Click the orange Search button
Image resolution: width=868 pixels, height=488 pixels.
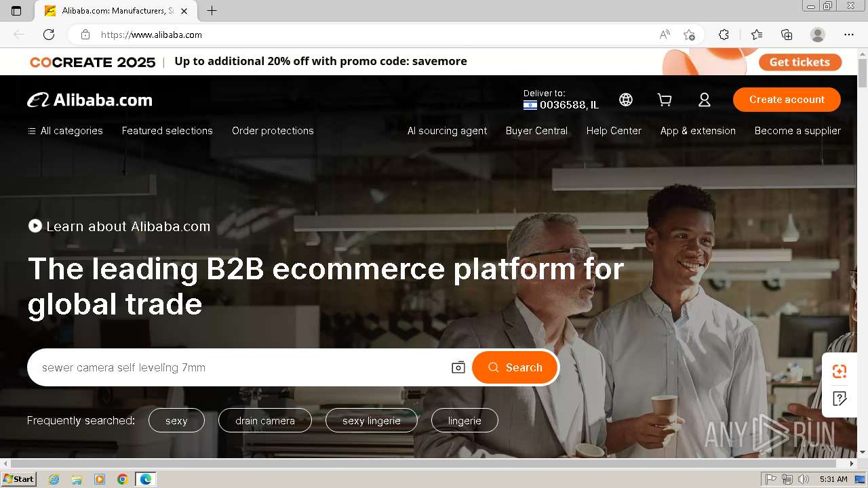[515, 367]
